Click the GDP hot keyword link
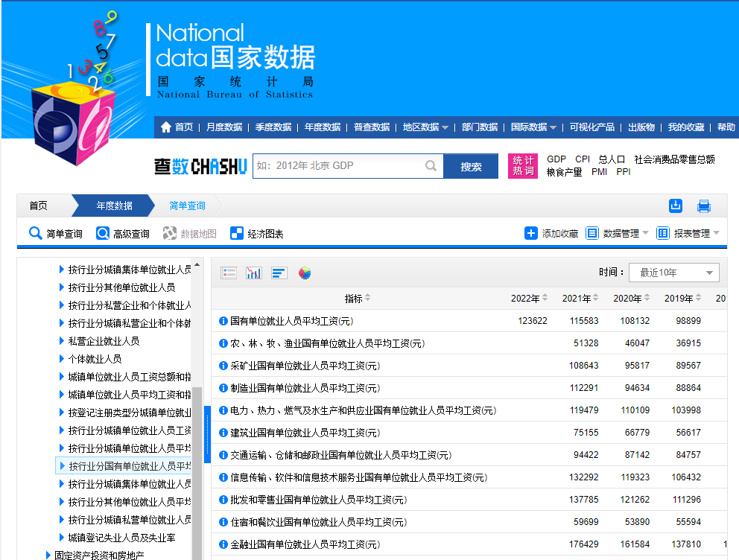The width and height of the screenshot is (739, 560). coord(556,159)
